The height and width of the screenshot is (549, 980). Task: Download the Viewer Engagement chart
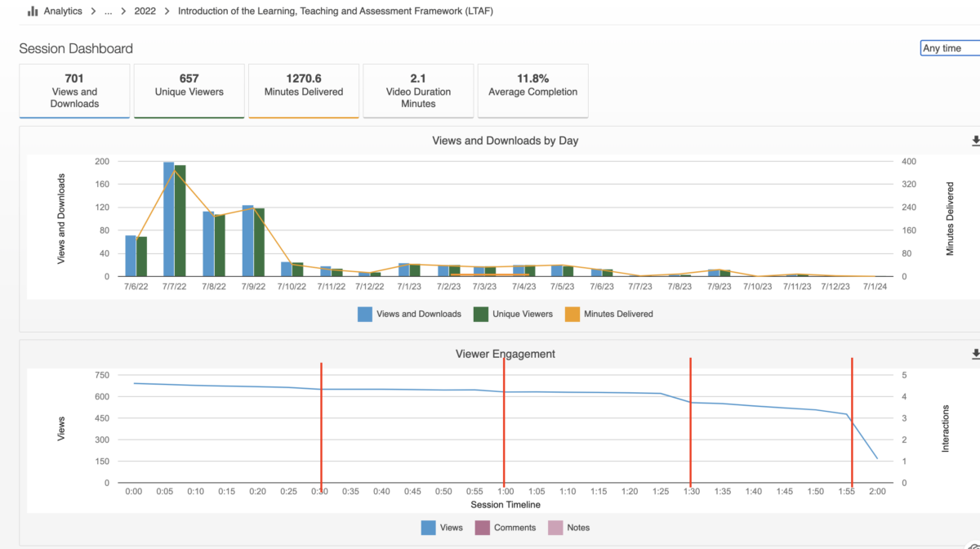click(x=975, y=355)
